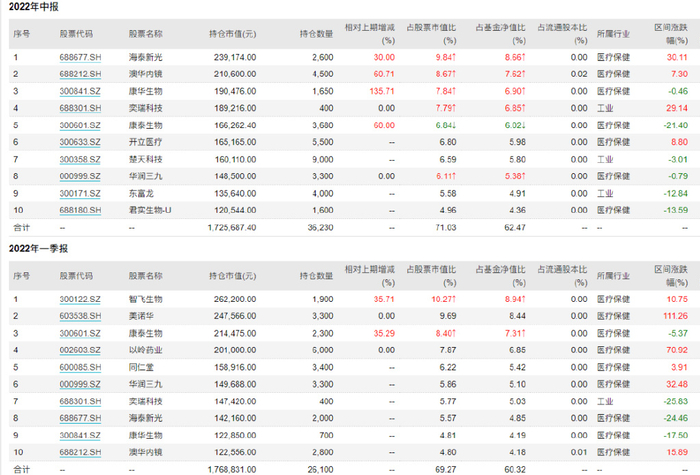This screenshot has width=700, height=475.
Task: Open stock code link 300841.SZ in 2022年中报 table
Action: [80, 92]
